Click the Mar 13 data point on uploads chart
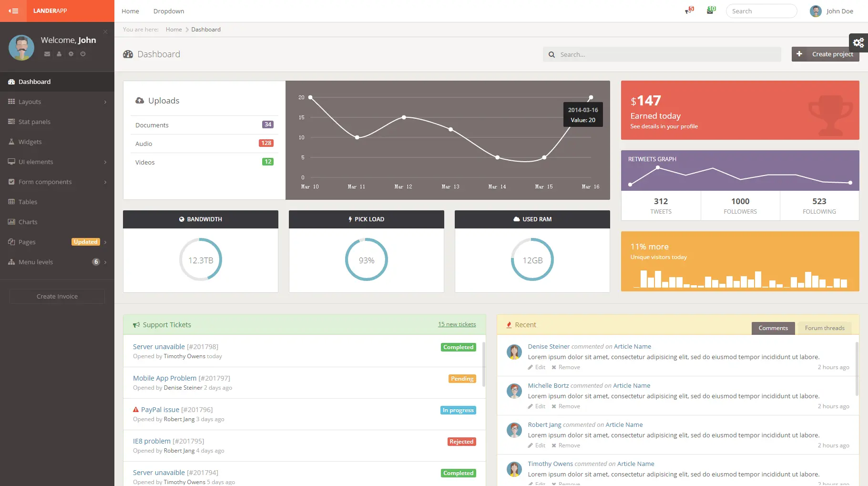868x486 pixels. (x=450, y=129)
